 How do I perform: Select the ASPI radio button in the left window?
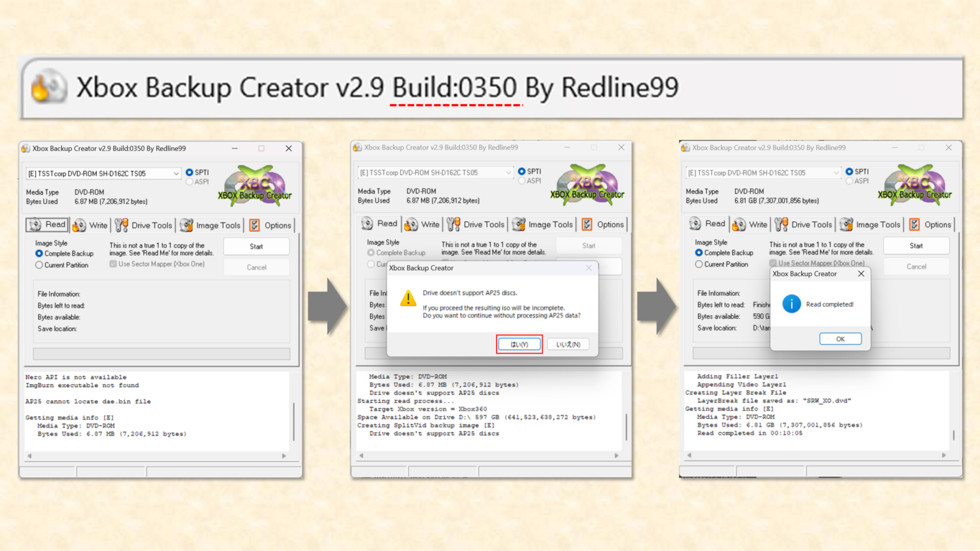tap(189, 182)
